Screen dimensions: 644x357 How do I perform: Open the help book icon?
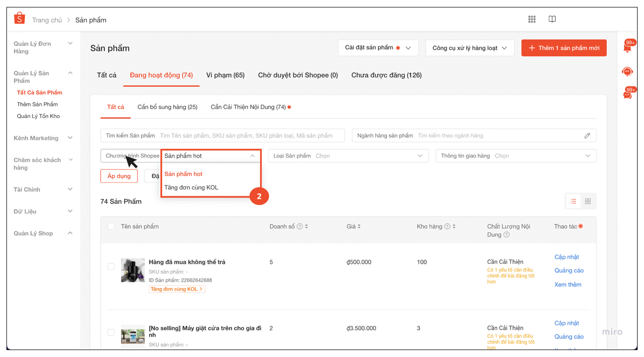click(x=552, y=19)
